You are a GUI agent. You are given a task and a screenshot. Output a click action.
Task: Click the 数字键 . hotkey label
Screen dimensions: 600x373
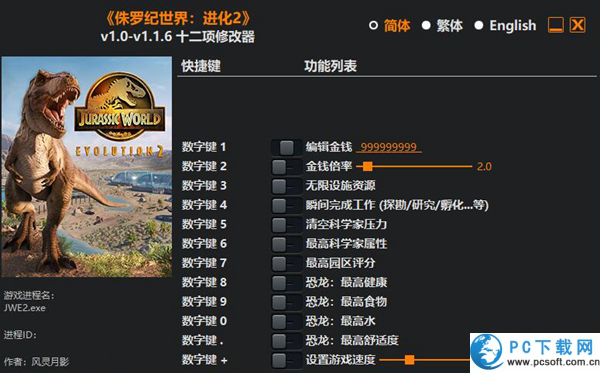point(202,340)
